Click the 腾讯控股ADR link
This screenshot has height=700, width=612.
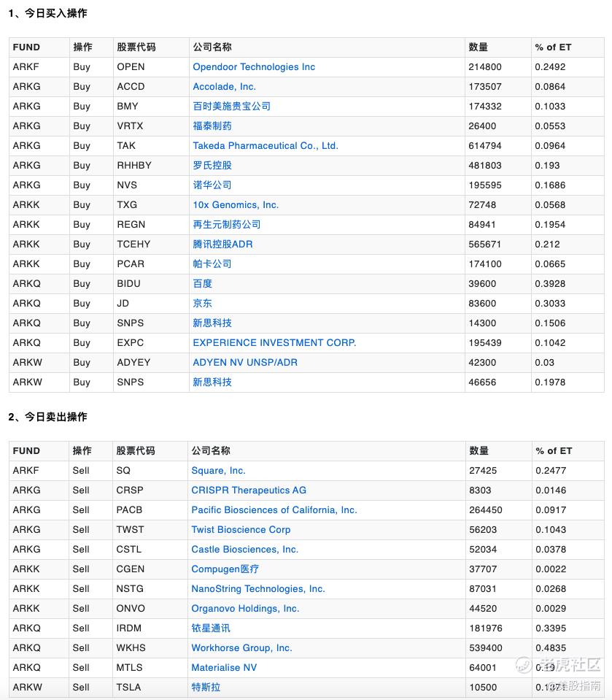pyautogui.click(x=222, y=245)
